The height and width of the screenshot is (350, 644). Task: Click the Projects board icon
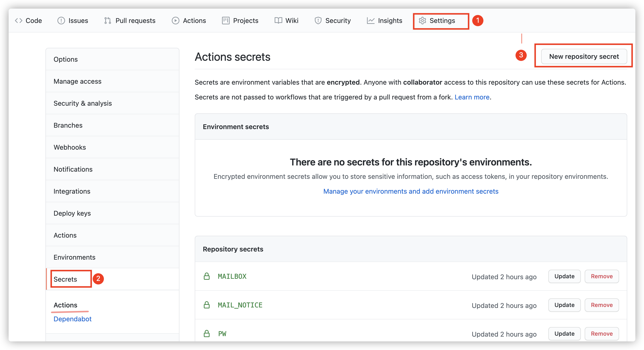click(x=226, y=21)
